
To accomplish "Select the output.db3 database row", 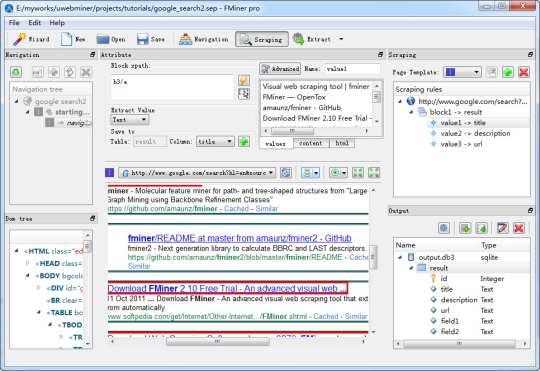I will (x=461, y=257).
